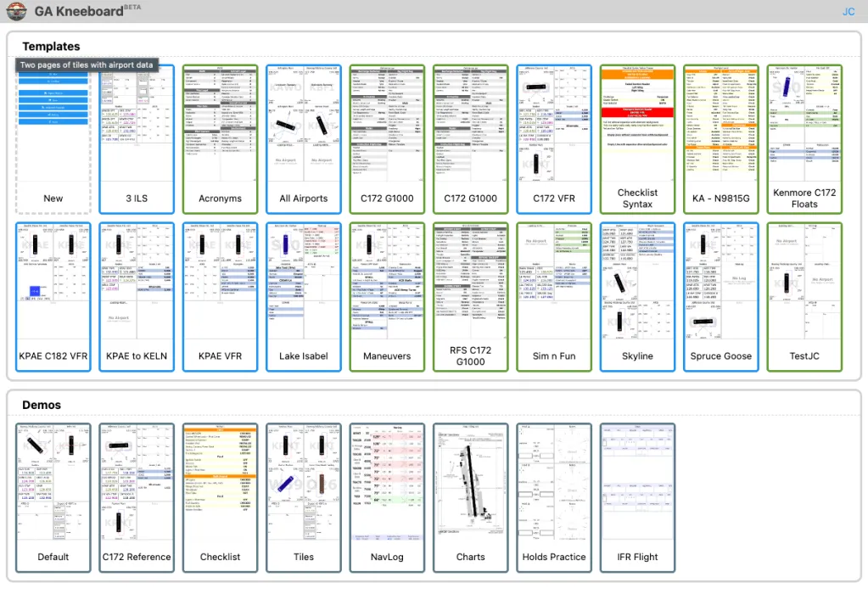
Task: Click the GA Kneeboard logo icon
Action: click(16, 12)
